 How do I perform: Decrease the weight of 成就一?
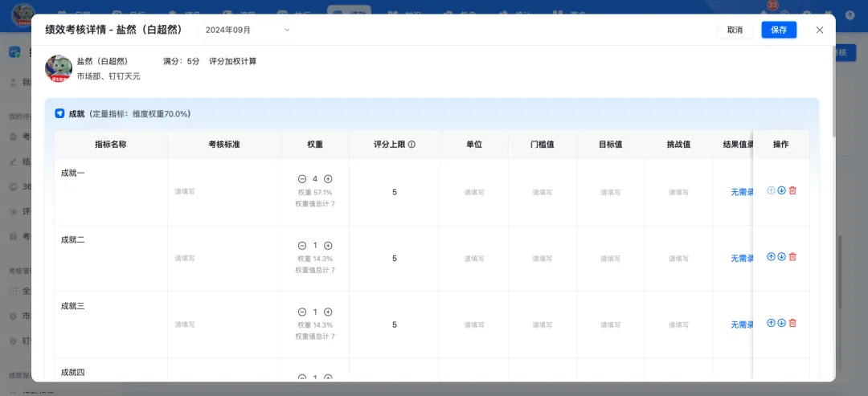[x=302, y=178]
